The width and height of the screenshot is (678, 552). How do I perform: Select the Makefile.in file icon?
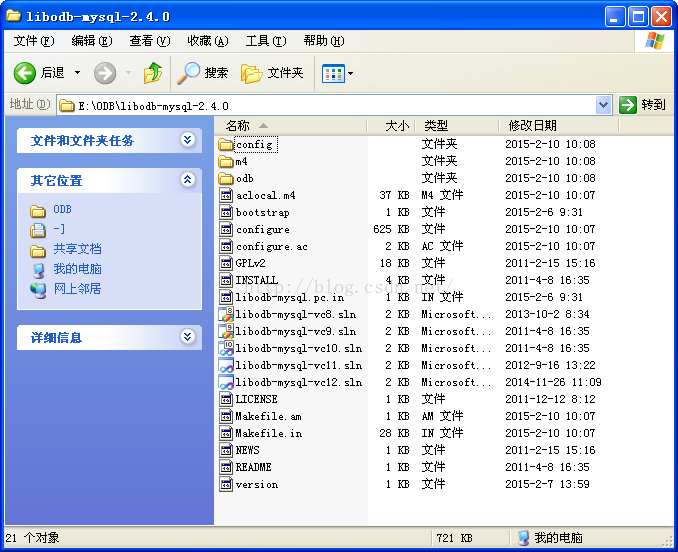tap(226, 433)
